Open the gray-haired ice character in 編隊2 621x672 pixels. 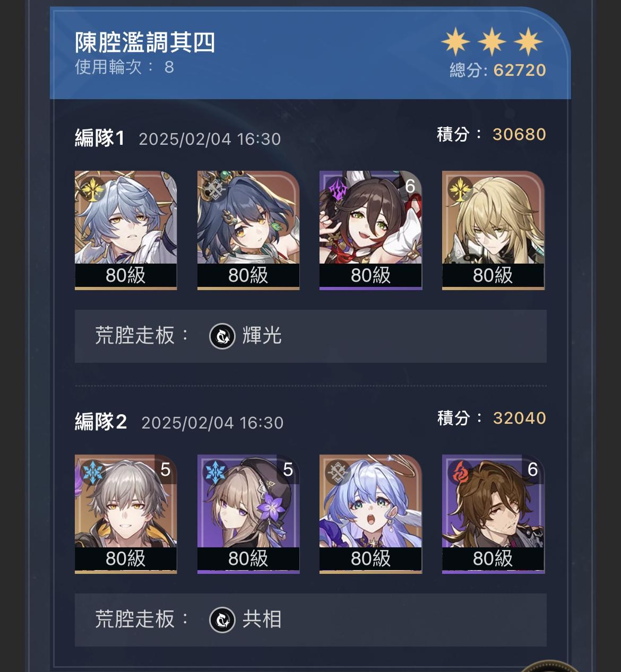(126, 514)
